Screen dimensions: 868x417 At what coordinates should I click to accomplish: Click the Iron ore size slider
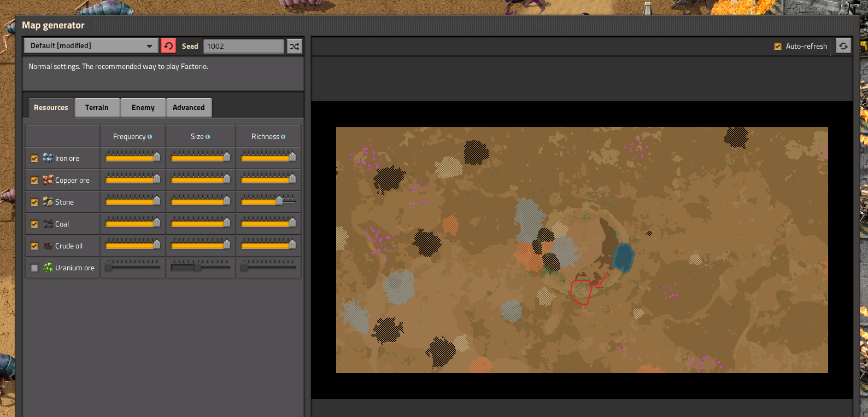[x=201, y=158]
